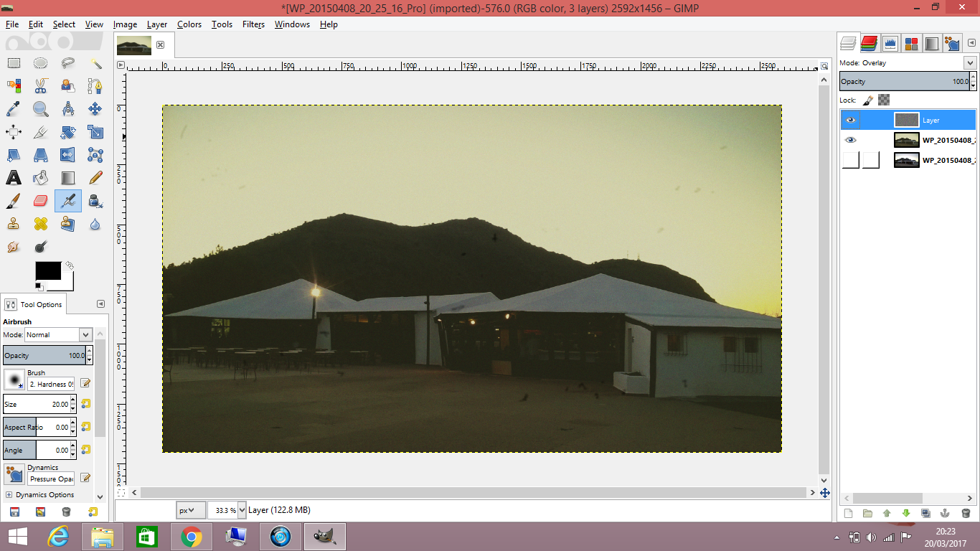
Task: Open Google Chrome from the taskbar
Action: [x=191, y=536]
